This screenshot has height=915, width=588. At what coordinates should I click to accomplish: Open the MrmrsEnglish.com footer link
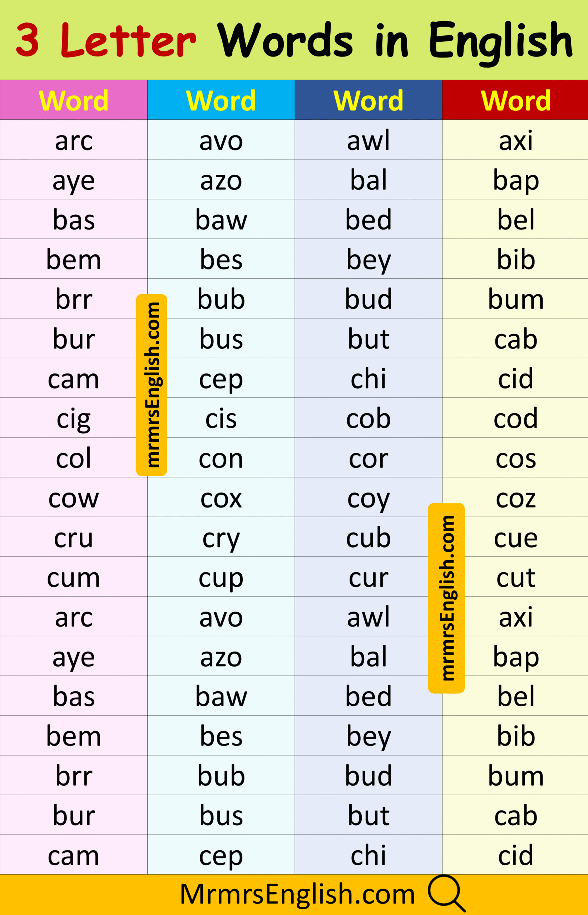297,894
